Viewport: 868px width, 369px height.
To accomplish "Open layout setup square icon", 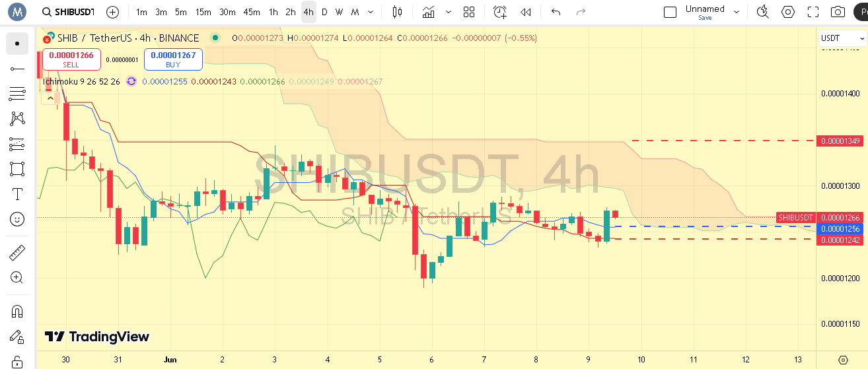I will tap(670, 12).
